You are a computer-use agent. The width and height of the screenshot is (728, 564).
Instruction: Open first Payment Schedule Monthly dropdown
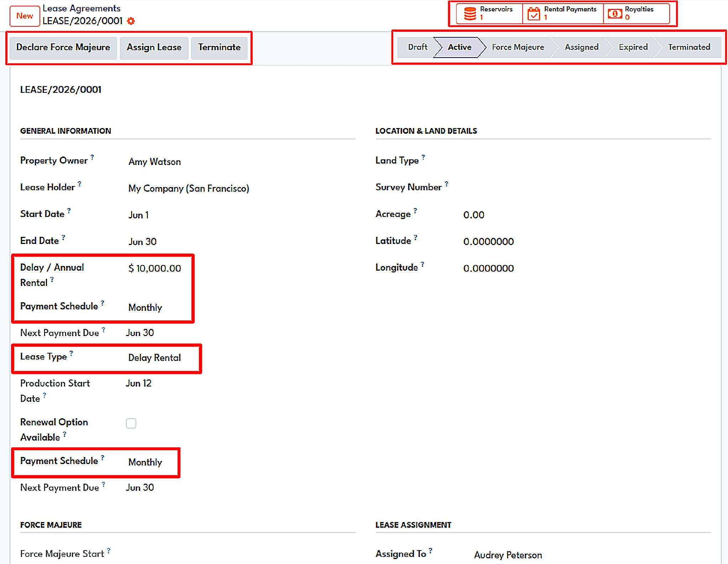[145, 308]
